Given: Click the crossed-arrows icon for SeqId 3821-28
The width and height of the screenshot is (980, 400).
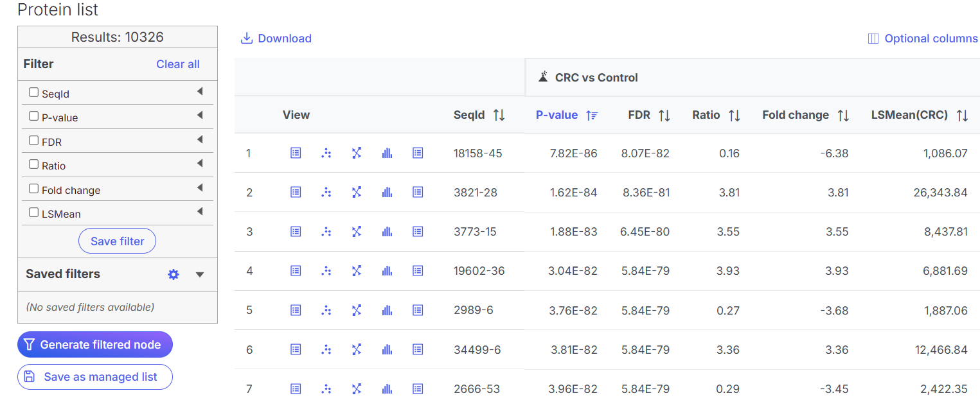Looking at the screenshot, I should 357,192.
